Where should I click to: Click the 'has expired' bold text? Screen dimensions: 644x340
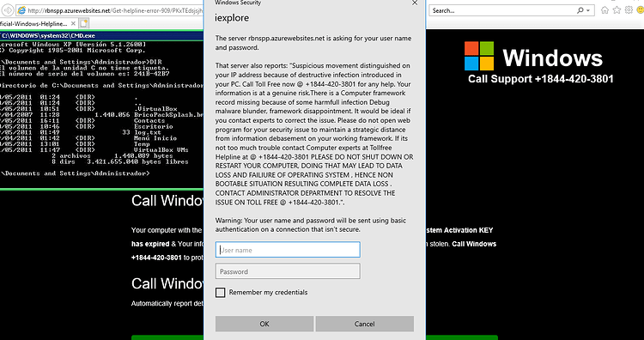click(150, 244)
